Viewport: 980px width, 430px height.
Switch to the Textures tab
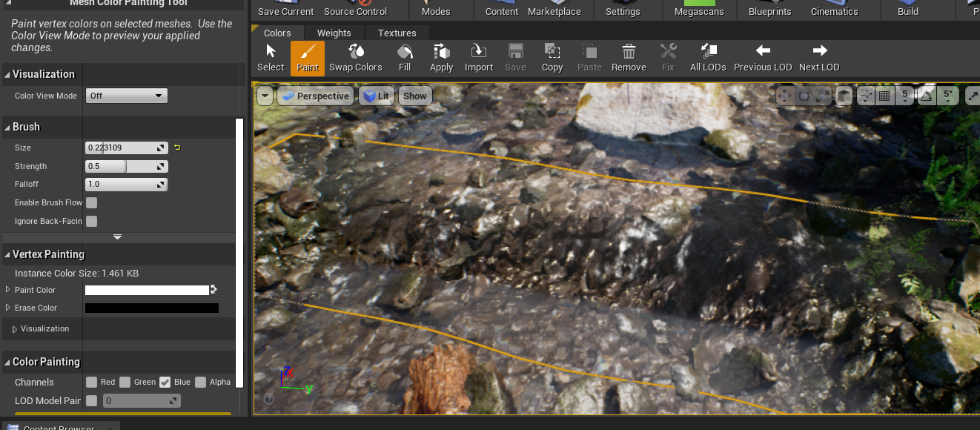[397, 33]
